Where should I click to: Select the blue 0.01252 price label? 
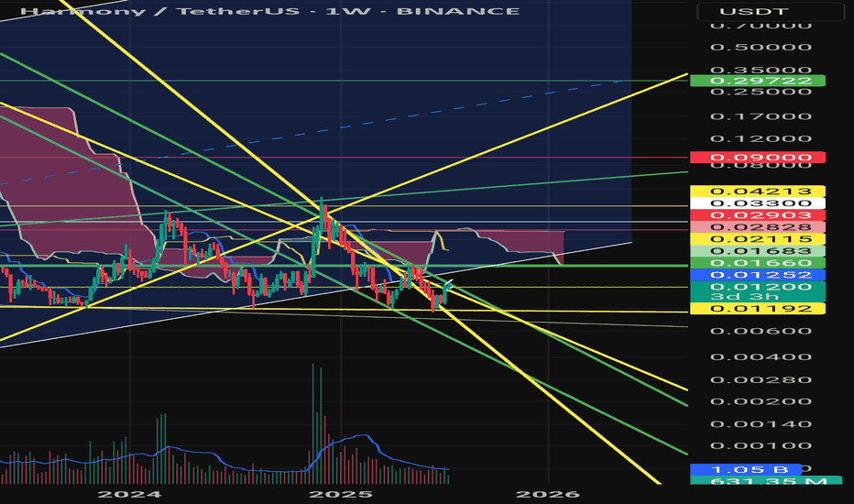(757, 275)
